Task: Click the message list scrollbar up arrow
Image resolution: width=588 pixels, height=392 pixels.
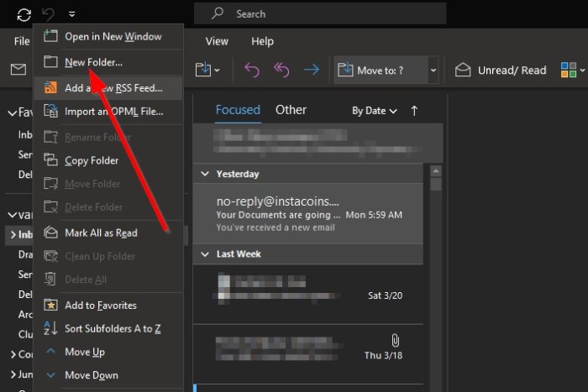Action: point(435,171)
